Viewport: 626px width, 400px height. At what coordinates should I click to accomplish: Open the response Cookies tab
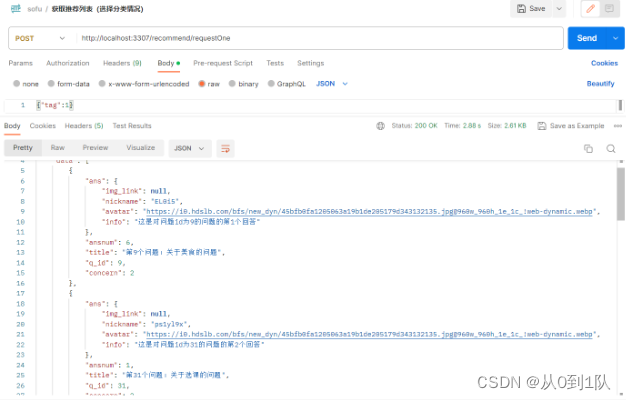43,126
